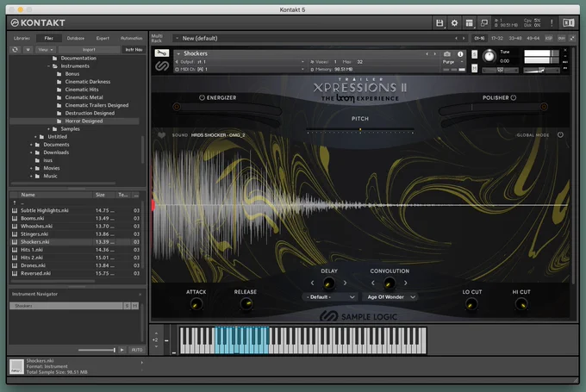Expand the Documents folder
This screenshot has width=586, height=392.
pos(31,145)
